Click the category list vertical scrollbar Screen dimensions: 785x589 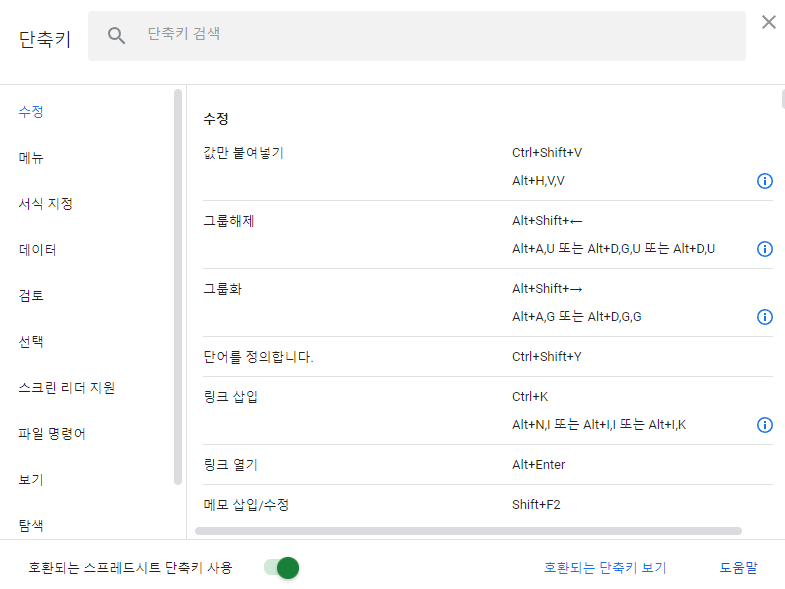[178, 287]
